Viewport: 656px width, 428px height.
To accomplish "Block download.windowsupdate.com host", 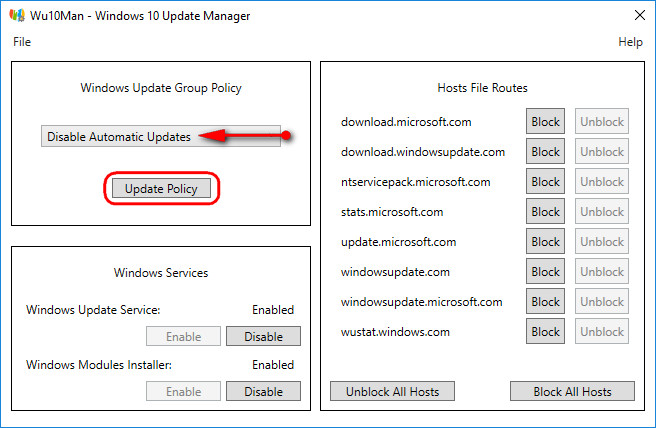I will (545, 151).
